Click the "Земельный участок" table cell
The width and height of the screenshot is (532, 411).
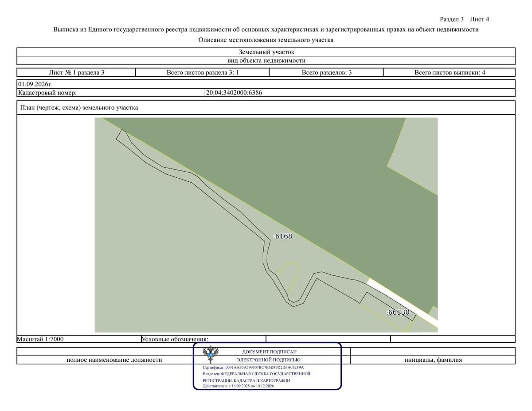click(266, 52)
